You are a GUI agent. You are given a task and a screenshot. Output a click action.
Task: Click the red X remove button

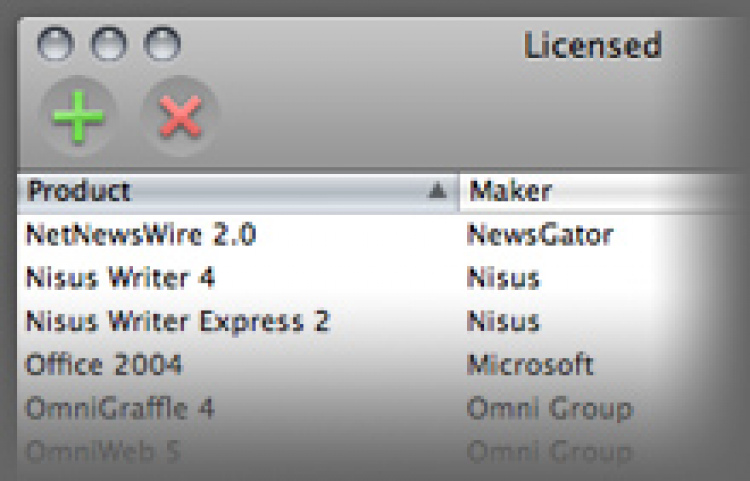(180, 118)
